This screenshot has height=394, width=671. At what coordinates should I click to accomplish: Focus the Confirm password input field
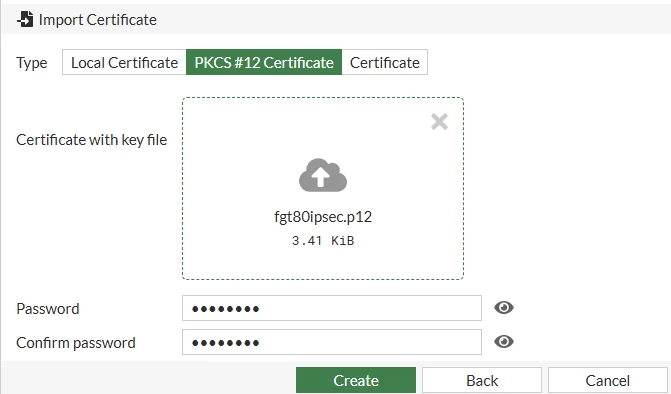click(x=332, y=342)
